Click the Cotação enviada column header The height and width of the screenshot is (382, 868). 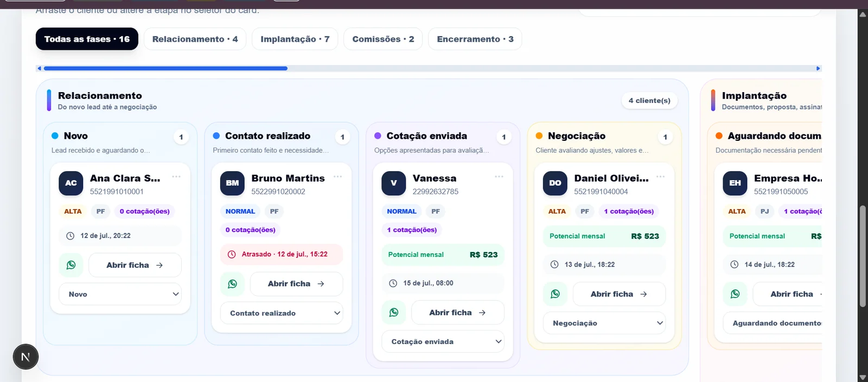click(427, 136)
